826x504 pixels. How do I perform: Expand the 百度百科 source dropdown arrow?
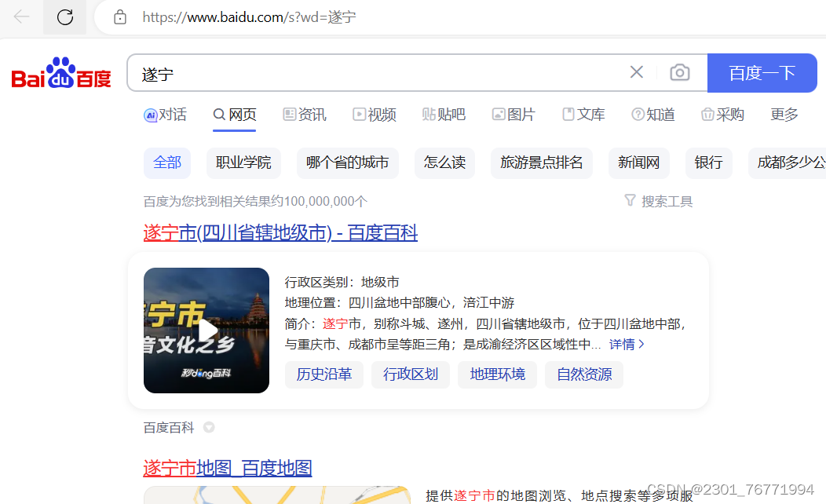coord(209,427)
